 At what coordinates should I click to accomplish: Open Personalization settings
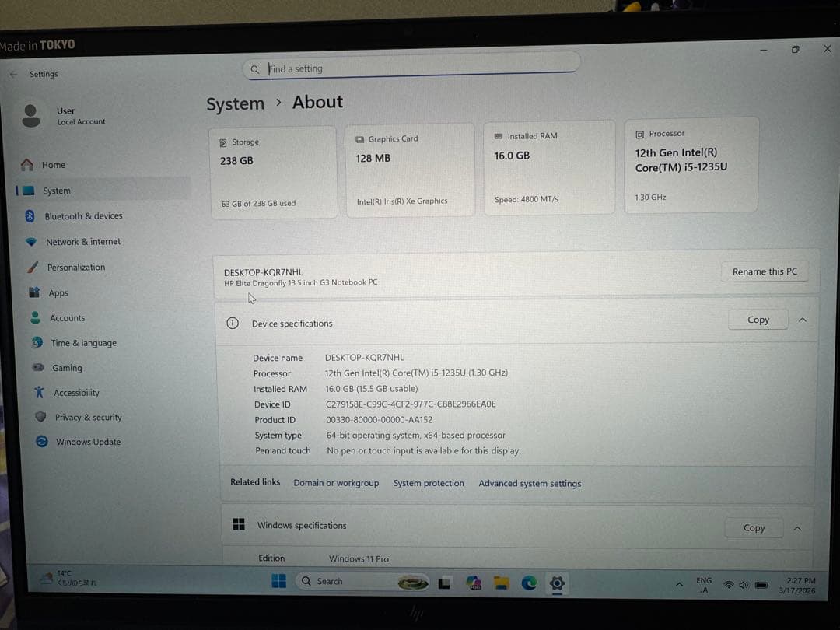pos(75,267)
